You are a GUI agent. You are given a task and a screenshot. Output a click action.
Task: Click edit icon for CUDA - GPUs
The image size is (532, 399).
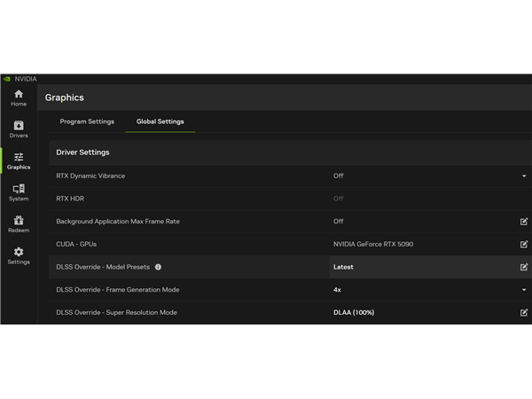pos(524,244)
